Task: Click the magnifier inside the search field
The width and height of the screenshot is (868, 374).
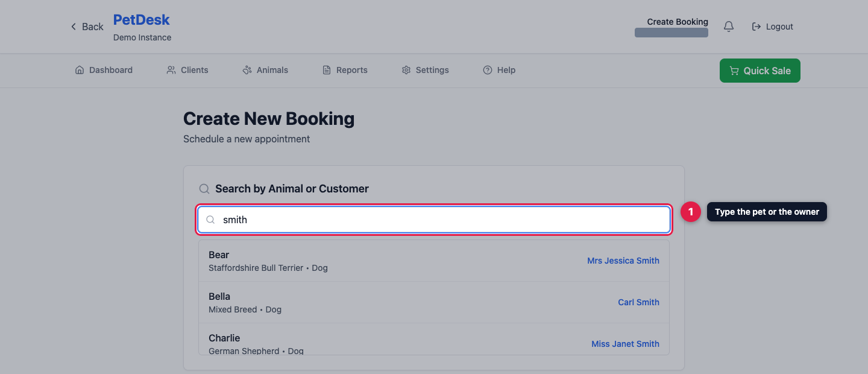Action: [211, 220]
